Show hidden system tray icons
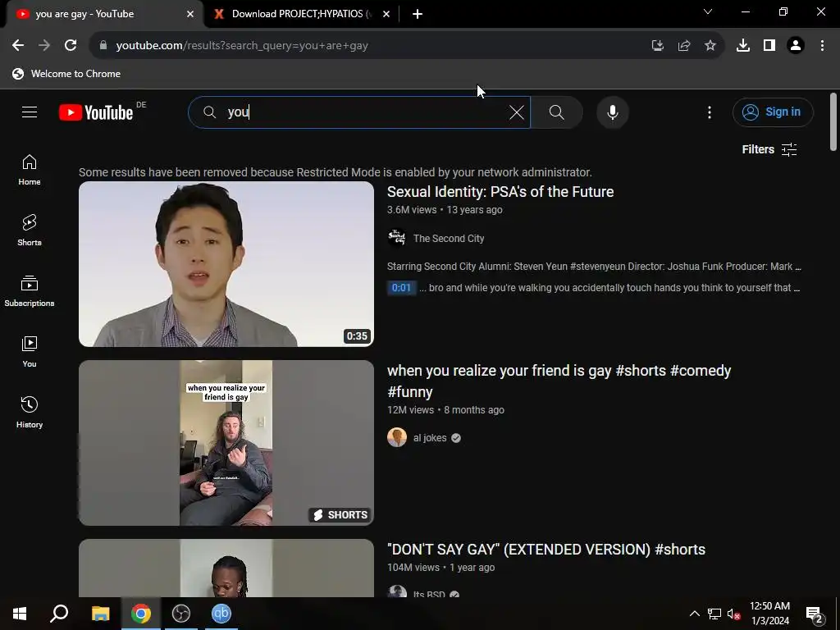 pyautogui.click(x=694, y=614)
